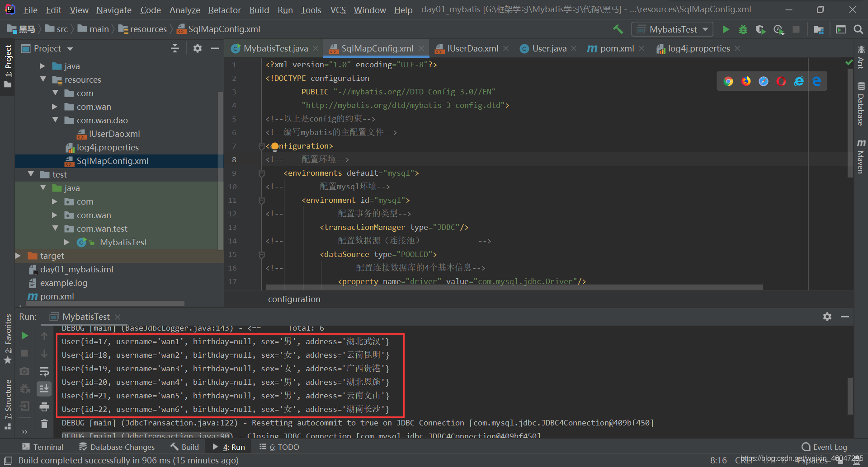The height and width of the screenshot is (467, 868).
Task: Open MybatisTest run configuration dropdown
Action: [672, 29]
